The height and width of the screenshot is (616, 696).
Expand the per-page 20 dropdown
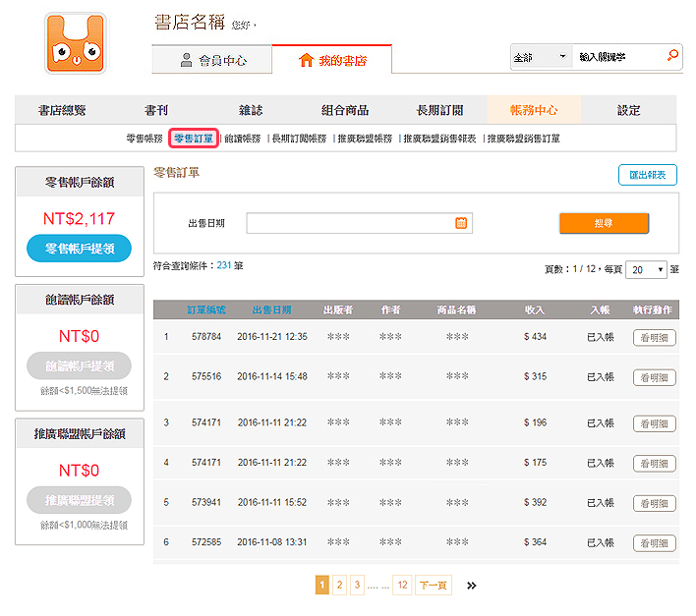646,269
